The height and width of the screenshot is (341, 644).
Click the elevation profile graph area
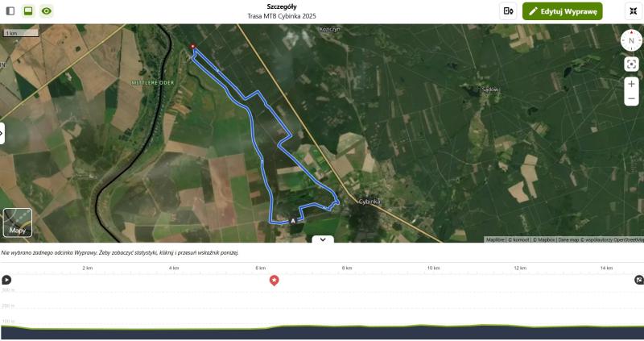pos(322,314)
